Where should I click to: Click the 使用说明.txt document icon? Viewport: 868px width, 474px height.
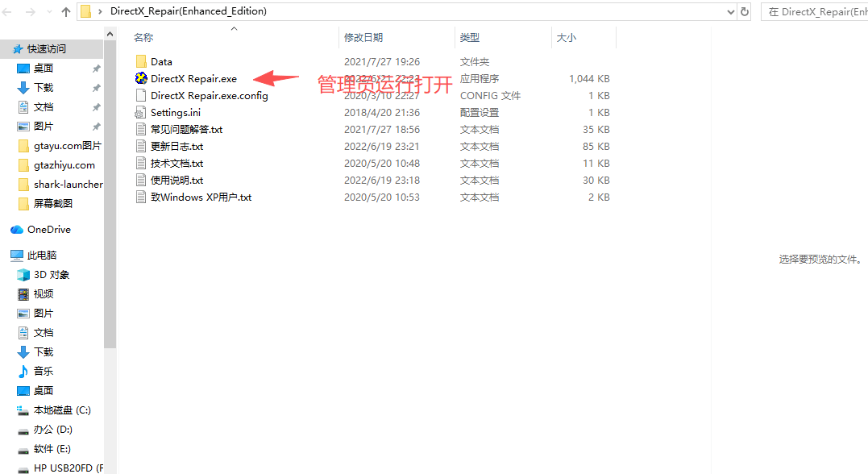pyautogui.click(x=141, y=180)
